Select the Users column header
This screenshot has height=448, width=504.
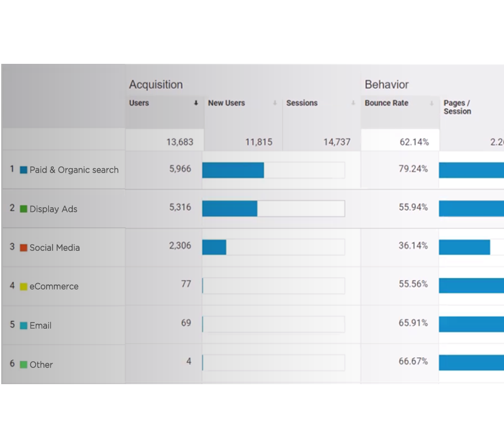click(139, 103)
